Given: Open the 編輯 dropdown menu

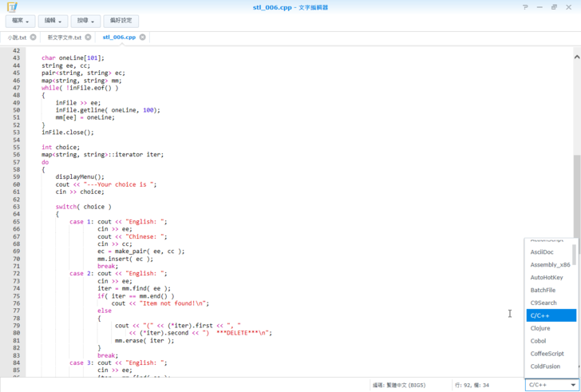Looking at the screenshot, I should coord(53,21).
